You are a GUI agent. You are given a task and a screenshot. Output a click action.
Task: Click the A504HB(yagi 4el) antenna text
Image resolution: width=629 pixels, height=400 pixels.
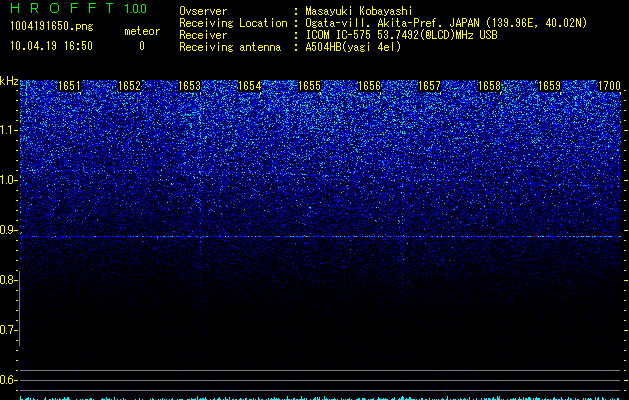tap(353, 47)
